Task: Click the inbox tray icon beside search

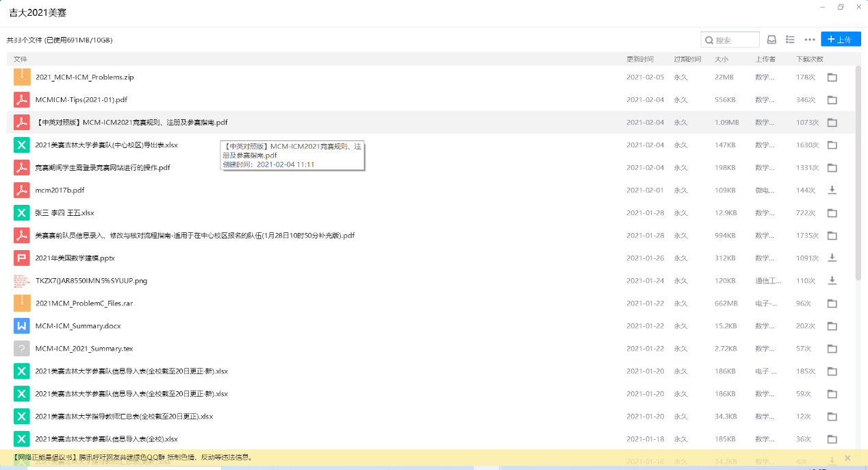Action: (x=771, y=40)
